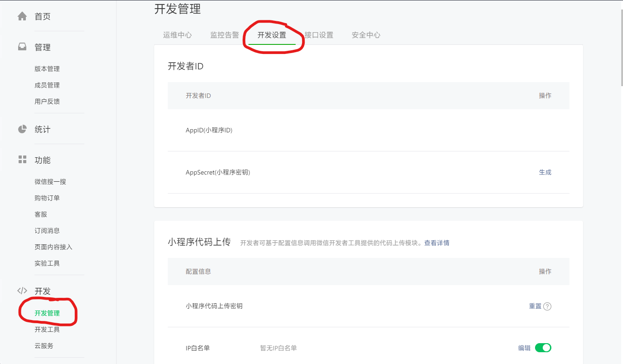Go to 页面内容接入 in the sidebar

click(54, 247)
